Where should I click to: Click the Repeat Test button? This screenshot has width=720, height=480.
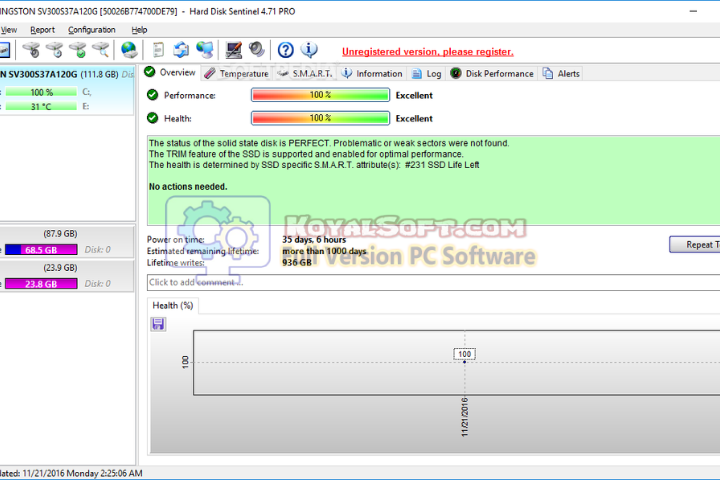(x=694, y=245)
